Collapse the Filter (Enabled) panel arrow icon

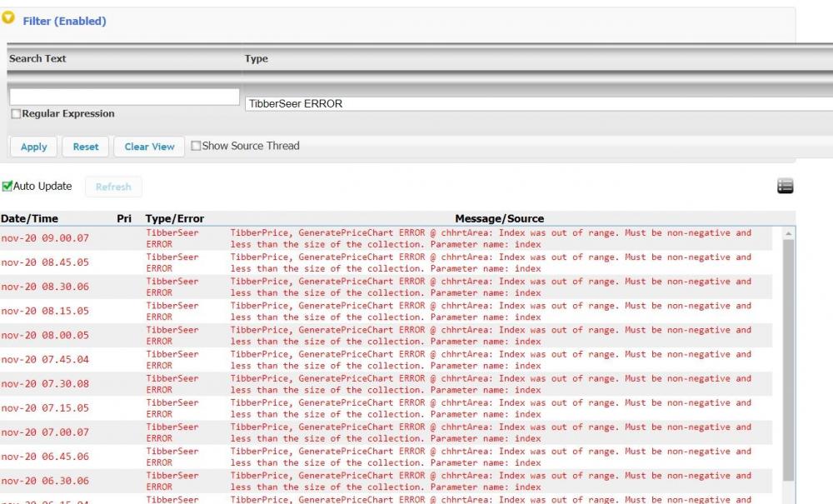coord(9,17)
